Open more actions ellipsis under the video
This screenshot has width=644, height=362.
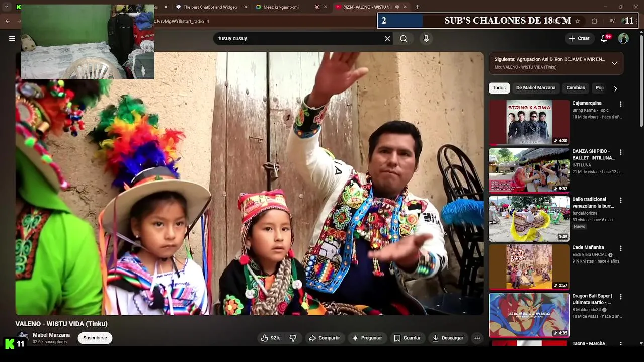click(477, 338)
